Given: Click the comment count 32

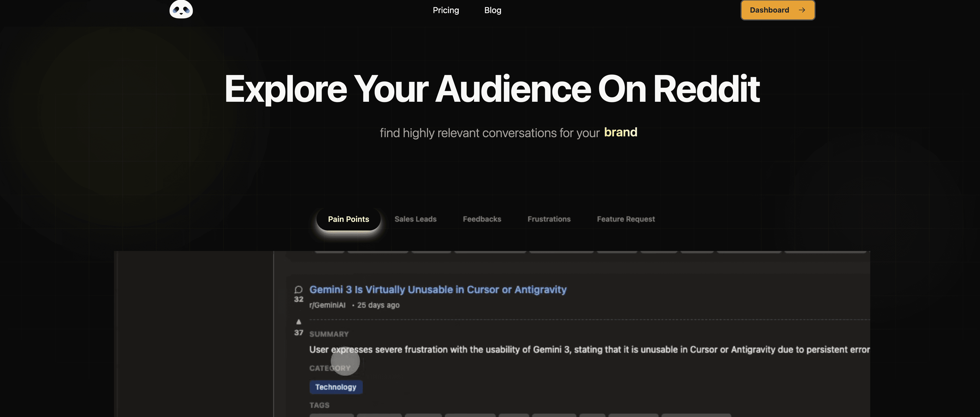Looking at the screenshot, I should tap(299, 300).
